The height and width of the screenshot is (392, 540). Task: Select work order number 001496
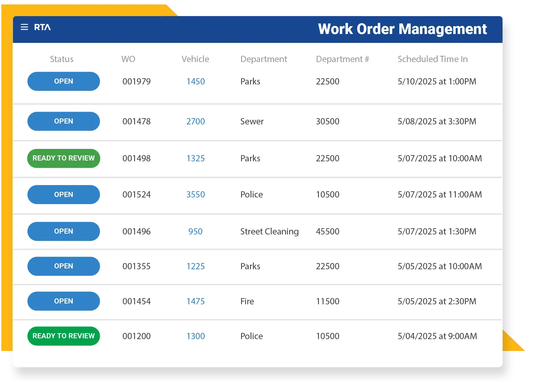[137, 231]
